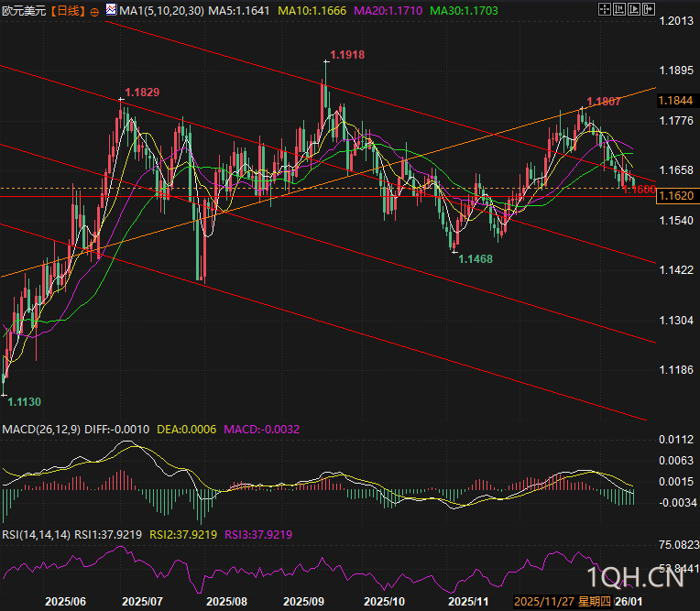Screen dimensions: 700x611
Task: Select the 2025/11/27 星期四 date marker
Action: pos(562,602)
